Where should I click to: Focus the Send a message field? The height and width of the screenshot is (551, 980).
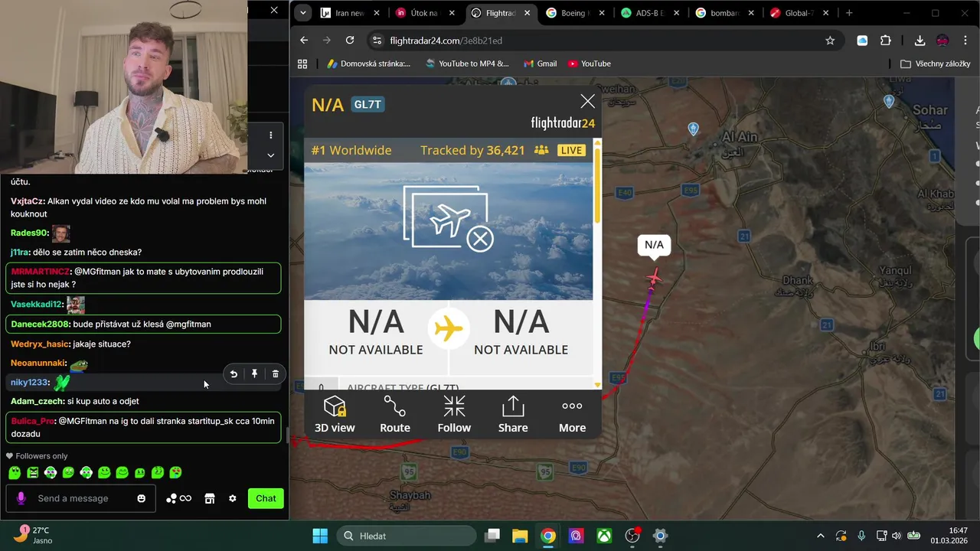click(x=81, y=498)
